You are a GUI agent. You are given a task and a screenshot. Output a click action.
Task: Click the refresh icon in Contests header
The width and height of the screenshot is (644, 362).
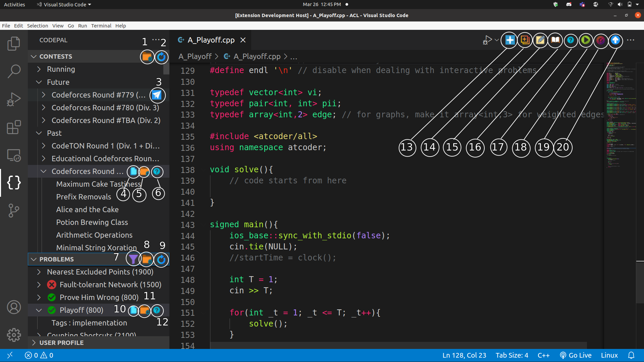click(161, 57)
